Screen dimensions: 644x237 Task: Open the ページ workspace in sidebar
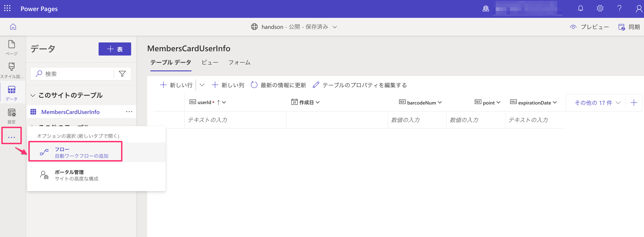click(x=12, y=48)
